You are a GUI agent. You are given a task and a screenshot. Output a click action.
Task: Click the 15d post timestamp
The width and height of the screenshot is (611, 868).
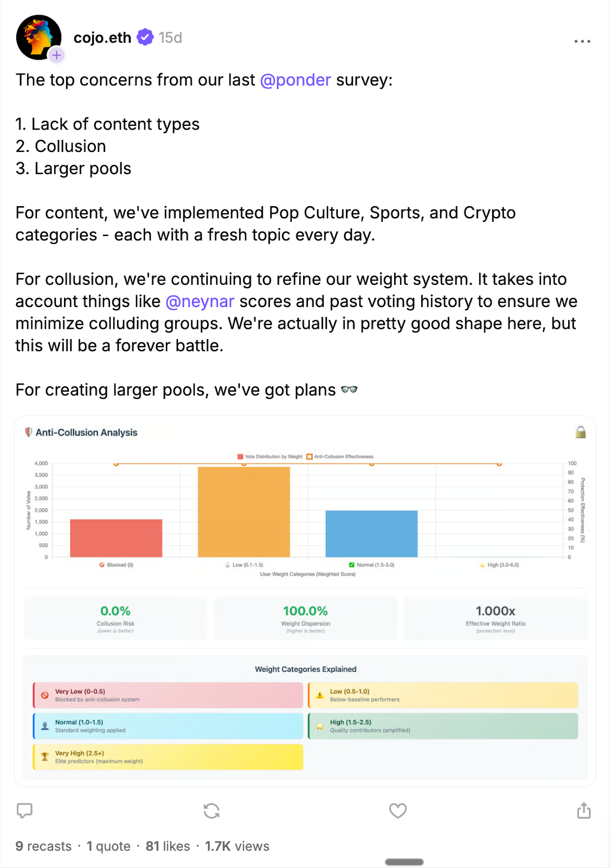tap(170, 37)
